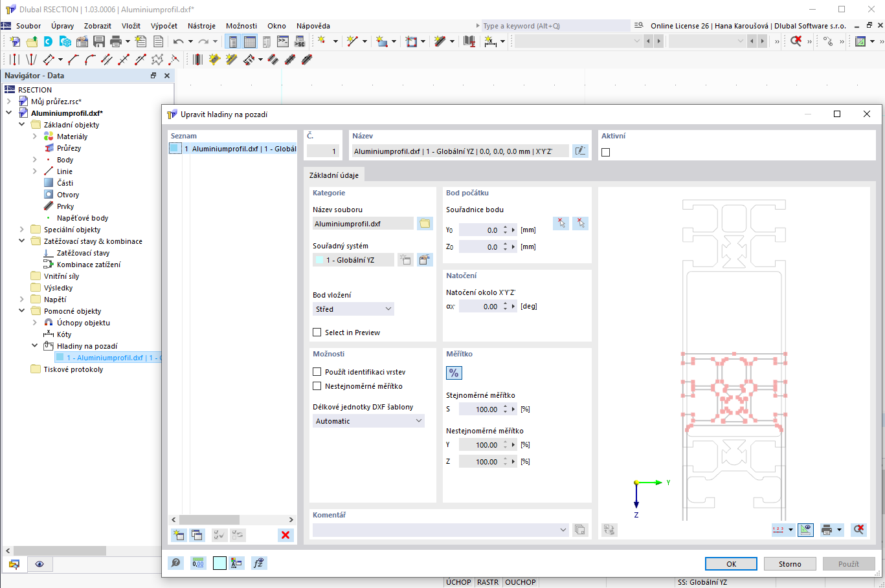885x588 pixels.
Task: Open the Nástroje menu
Action: [x=201, y=26]
